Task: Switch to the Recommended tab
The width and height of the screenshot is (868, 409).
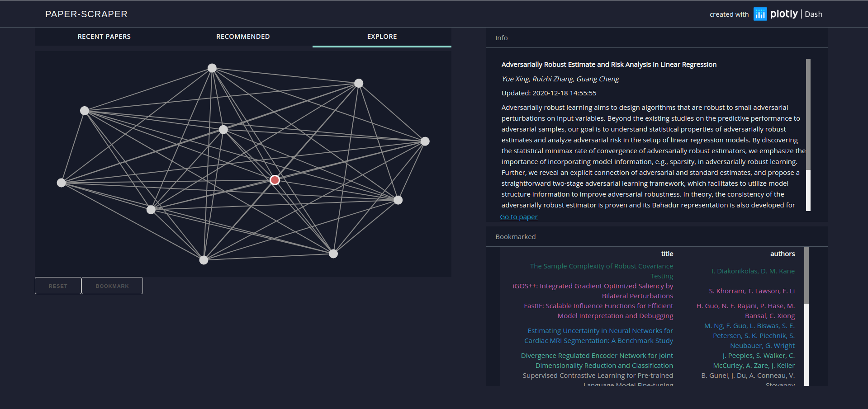Action: coord(243,37)
